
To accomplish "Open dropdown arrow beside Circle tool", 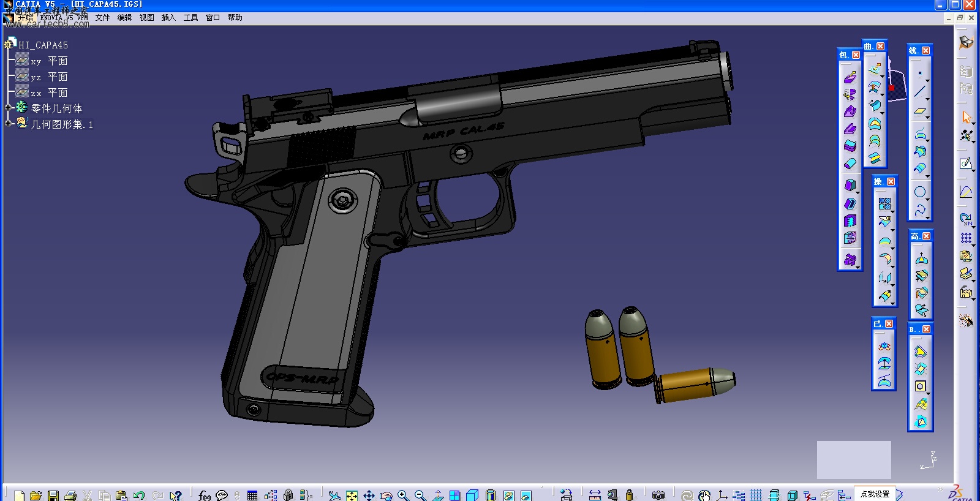I will [927, 199].
